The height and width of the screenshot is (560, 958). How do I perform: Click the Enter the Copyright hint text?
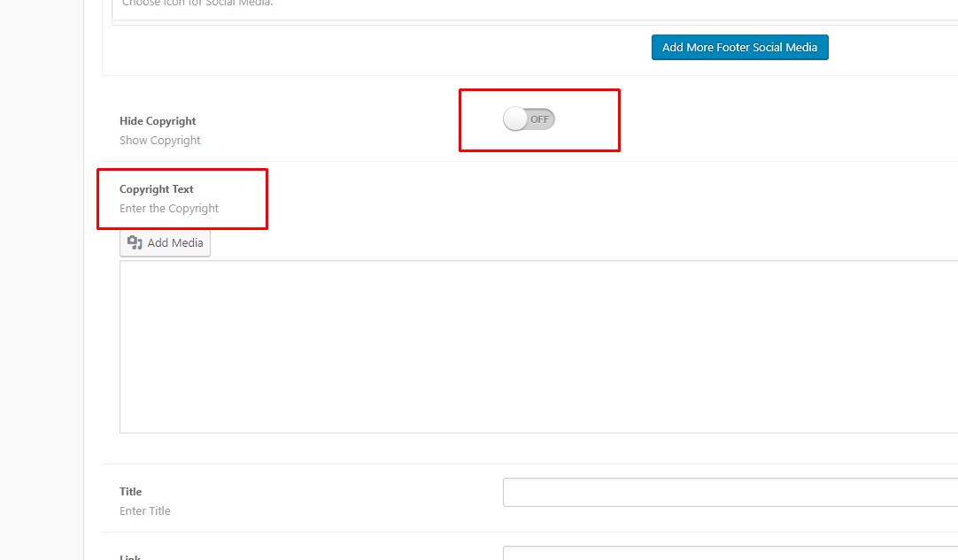point(169,209)
